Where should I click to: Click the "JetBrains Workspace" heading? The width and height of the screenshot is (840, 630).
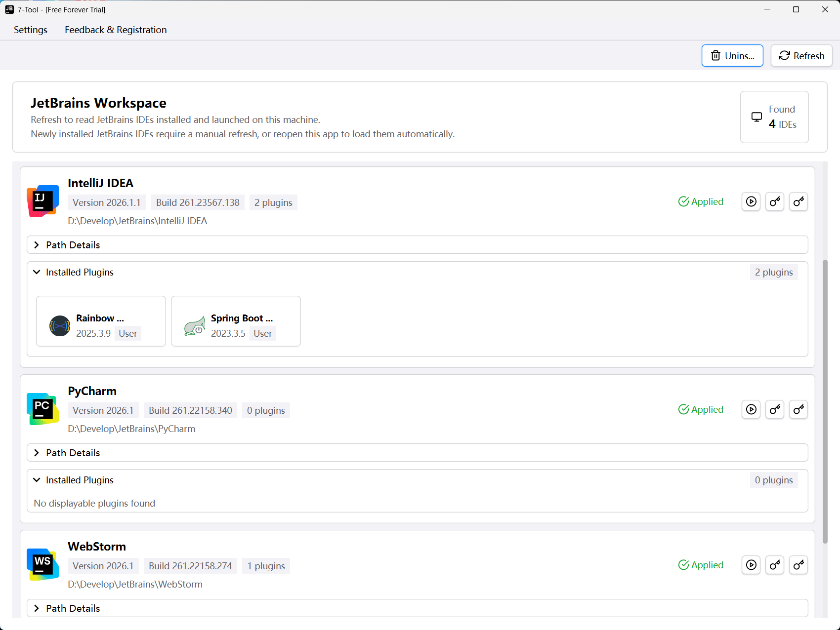(x=98, y=103)
